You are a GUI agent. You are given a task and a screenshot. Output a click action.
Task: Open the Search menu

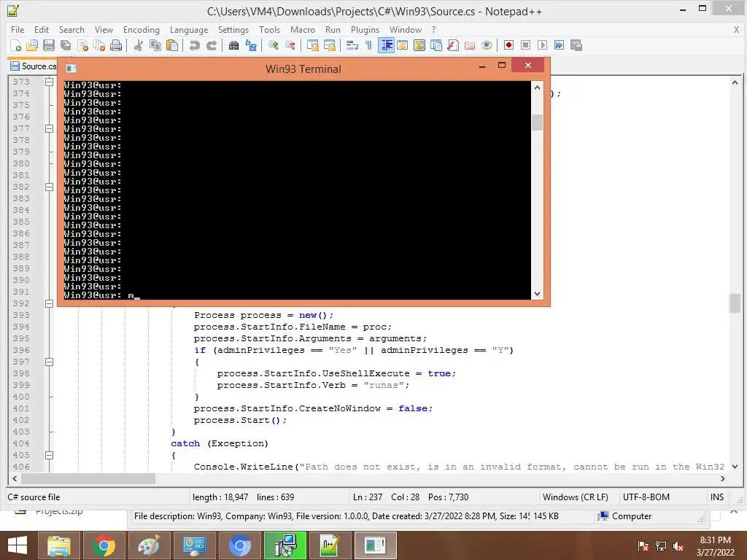pyautogui.click(x=71, y=29)
